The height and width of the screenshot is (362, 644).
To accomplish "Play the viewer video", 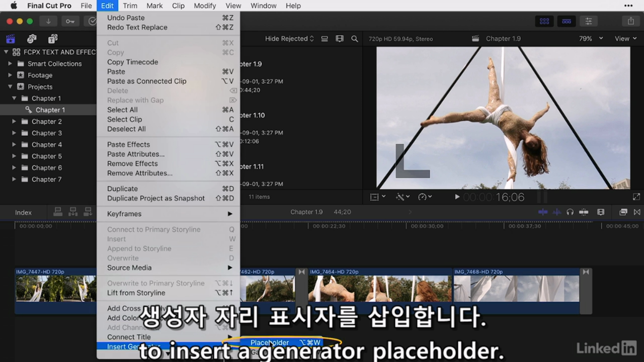I will click(x=457, y=197).
